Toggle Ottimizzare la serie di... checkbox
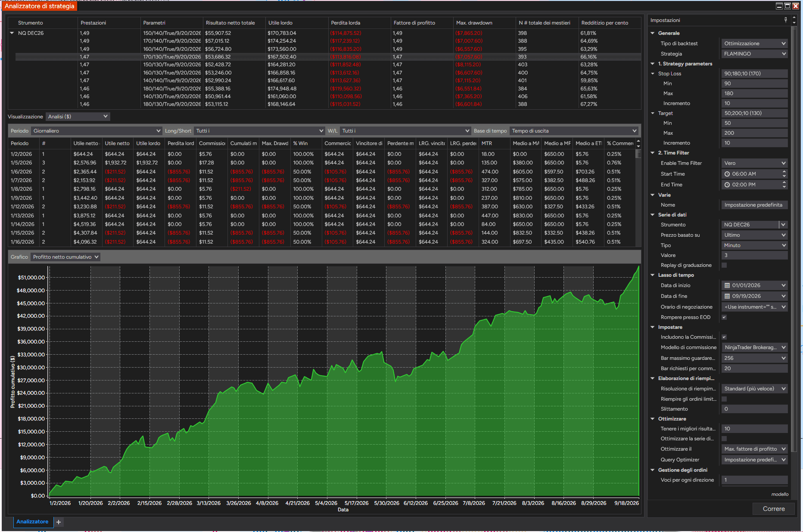This screenshot has width=803, height=532. (724, 439)
